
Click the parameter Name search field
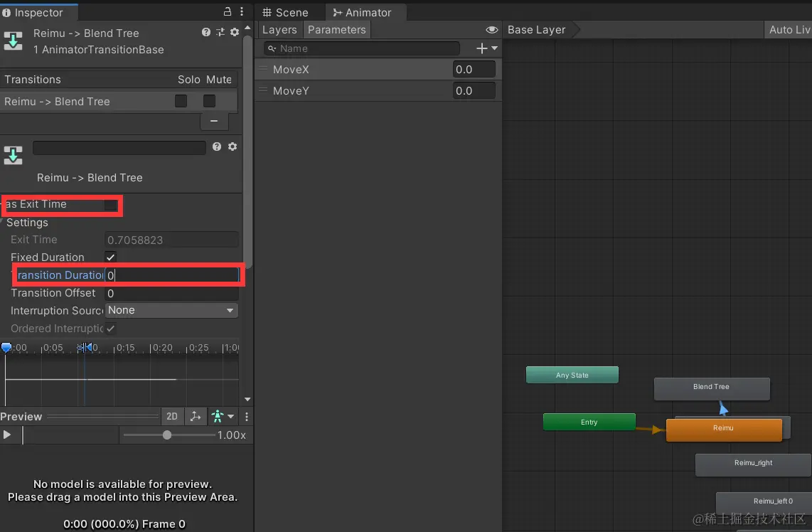pos(361,48)
